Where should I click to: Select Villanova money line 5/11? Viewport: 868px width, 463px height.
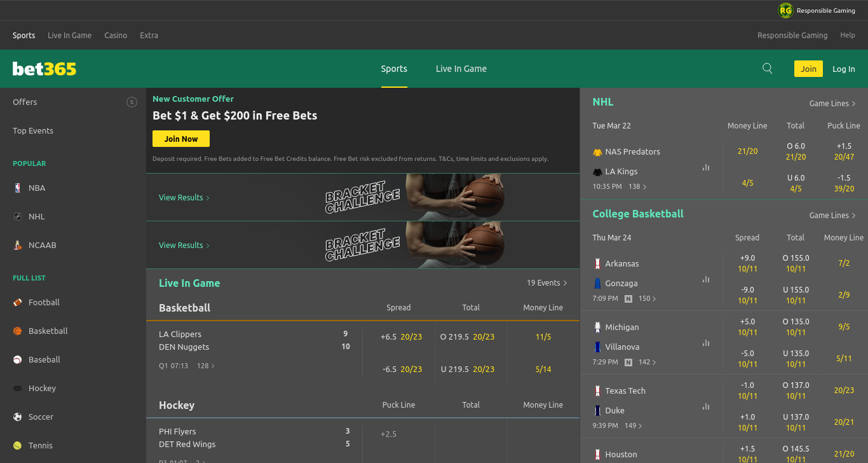[x=844, y=359]
